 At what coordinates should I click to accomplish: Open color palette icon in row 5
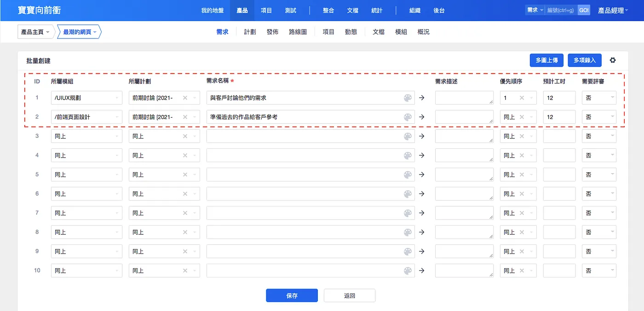(408, 175)
